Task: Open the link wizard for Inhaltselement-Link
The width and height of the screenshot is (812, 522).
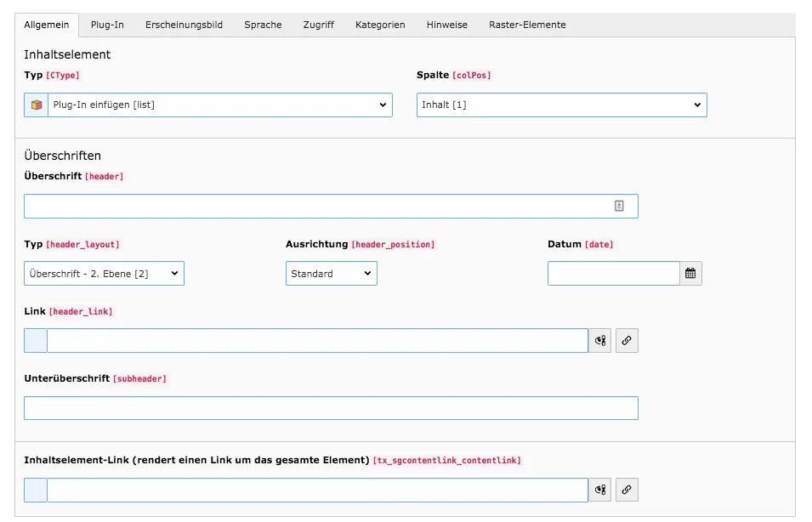Action: (627, 490)
